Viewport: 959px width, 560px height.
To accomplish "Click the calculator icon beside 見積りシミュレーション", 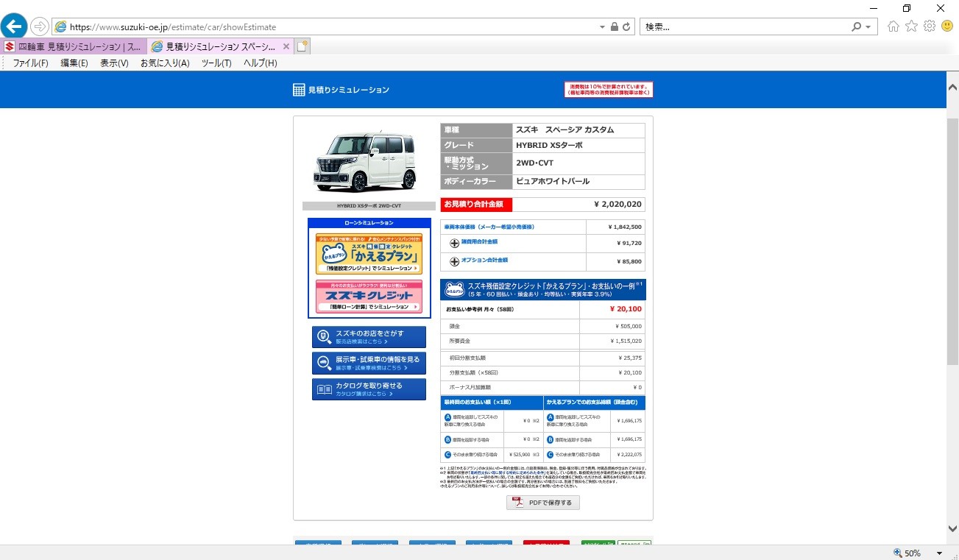I will (x=299, y=90).
